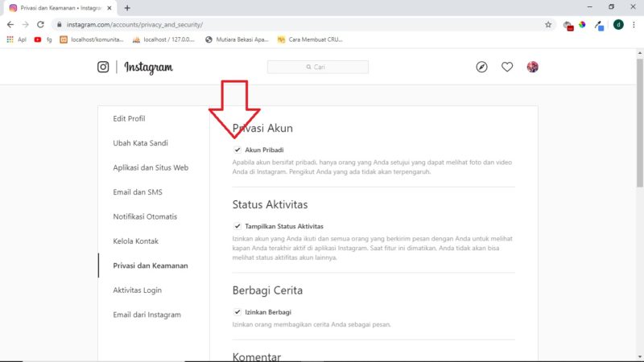Click 'Izinkan orang membagikan cerita' description
644x362 pixels.
coord(312,325)
